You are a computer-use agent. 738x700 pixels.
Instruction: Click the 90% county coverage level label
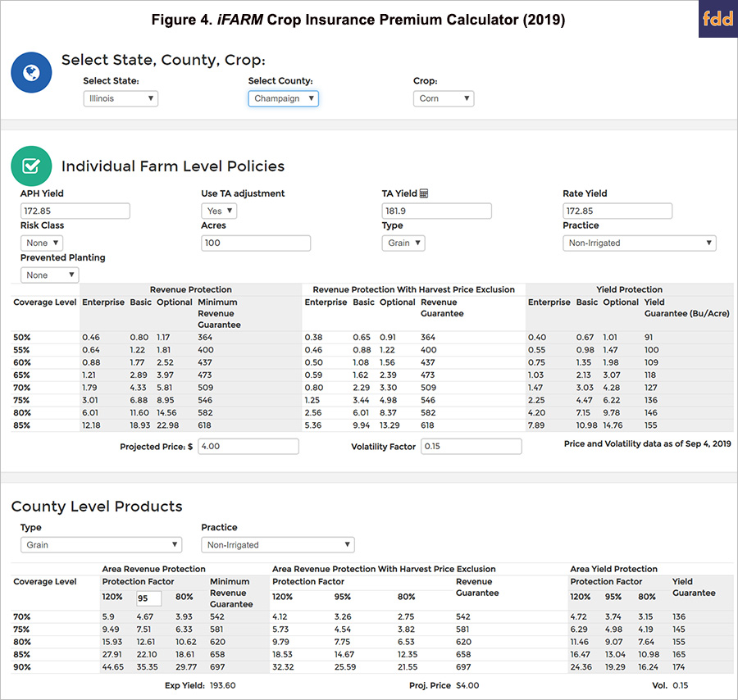(x=21, y=667)
